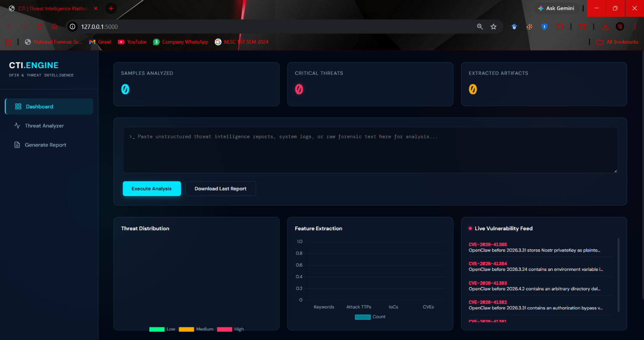The width and height of the screenshot is (644, 340).
Task: Open the tab search icon beside extensions
Action: [x=583, y=27]
